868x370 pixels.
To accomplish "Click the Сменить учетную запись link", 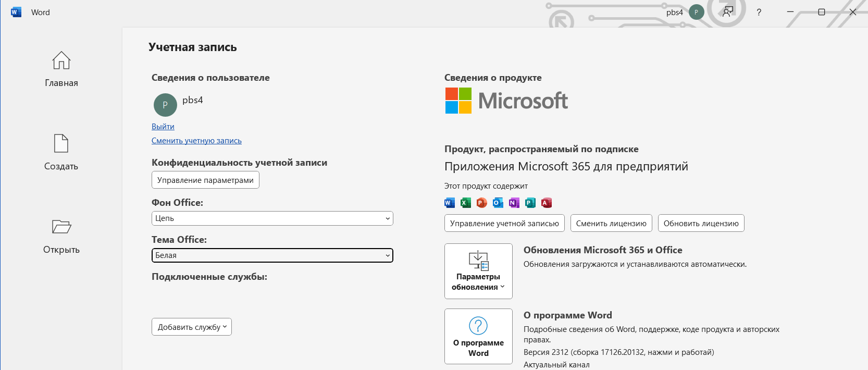I will click(196, 141).
